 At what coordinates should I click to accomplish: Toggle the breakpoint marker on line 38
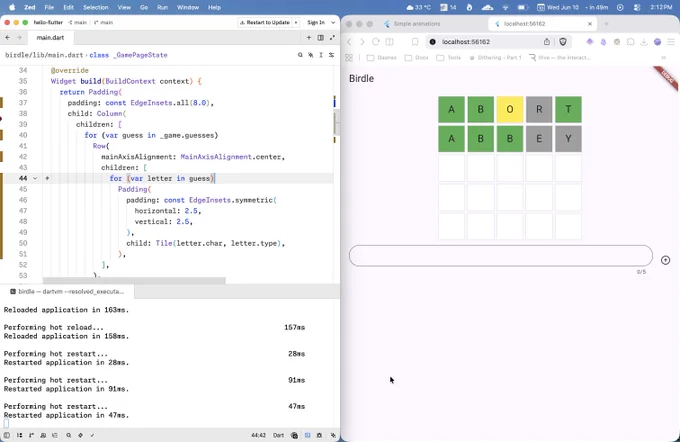tap(1, 118)
